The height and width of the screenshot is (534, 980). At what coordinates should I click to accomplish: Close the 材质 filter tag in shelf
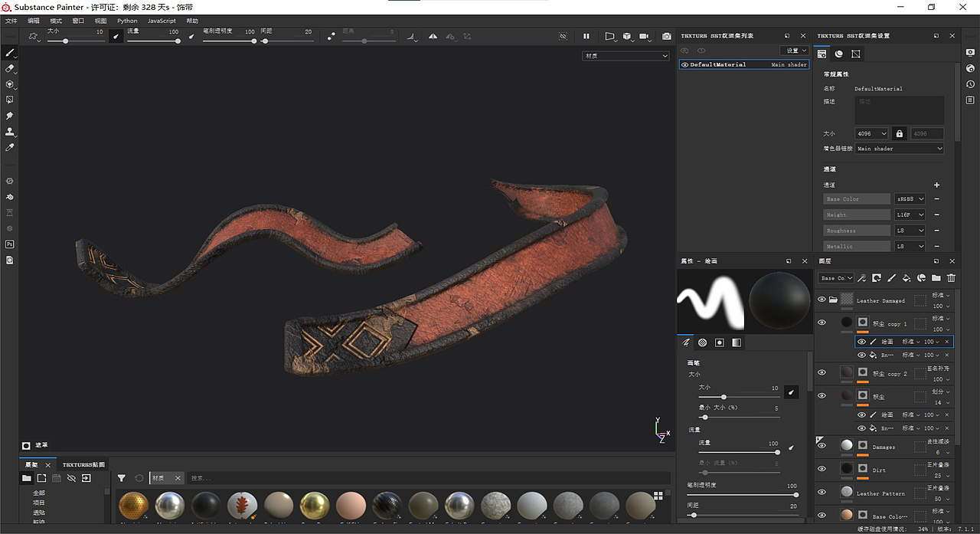(x=178, y=478)
